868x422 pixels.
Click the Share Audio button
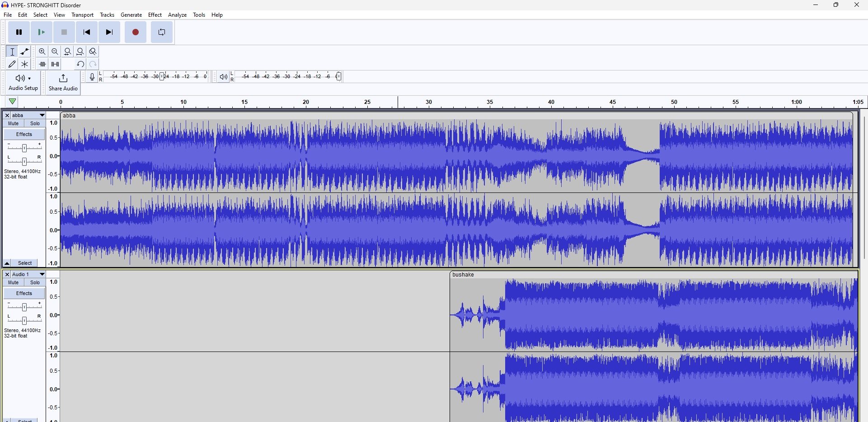pyautogui.click(x=63, y=83)
